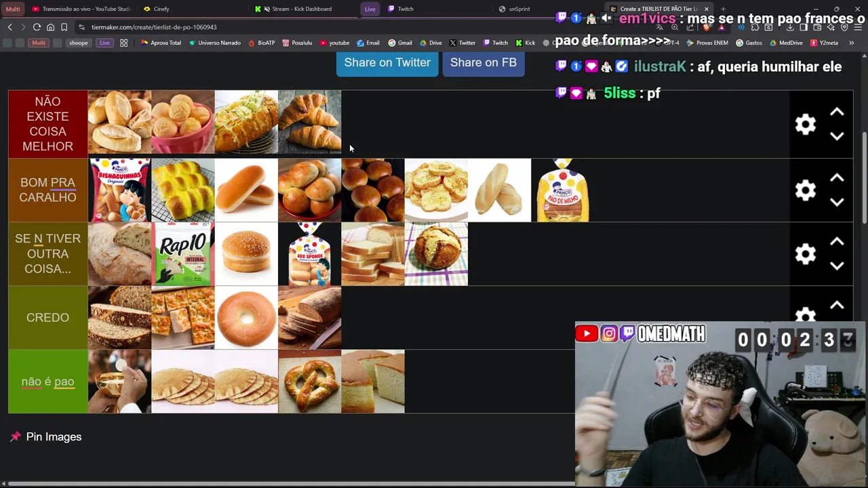Screen dimensions: 868x488
Task: Select the sesame hamburger bun image
Action: tap(246, 254)
